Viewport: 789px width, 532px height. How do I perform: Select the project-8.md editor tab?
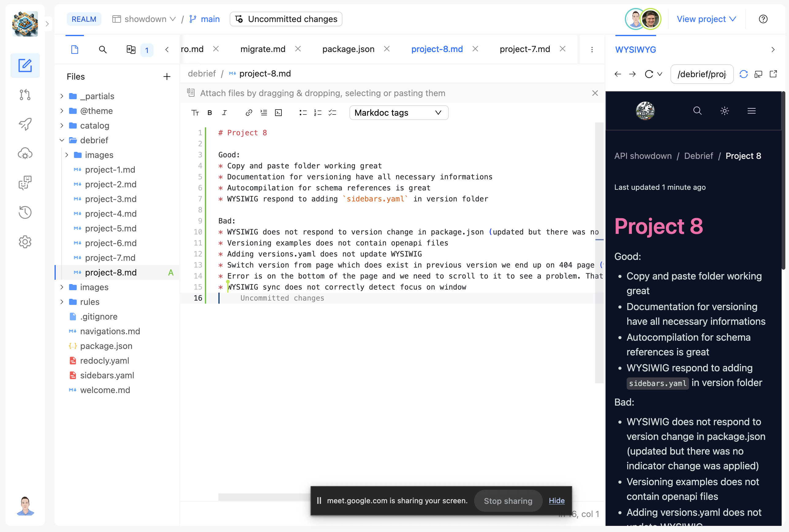click(x=437, y=49)
